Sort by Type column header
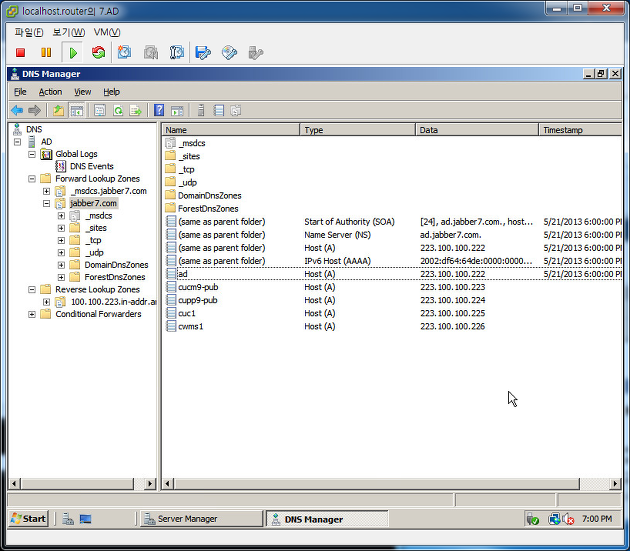Image resolution: width=630 pixels, height=551 pixels. 358,130
